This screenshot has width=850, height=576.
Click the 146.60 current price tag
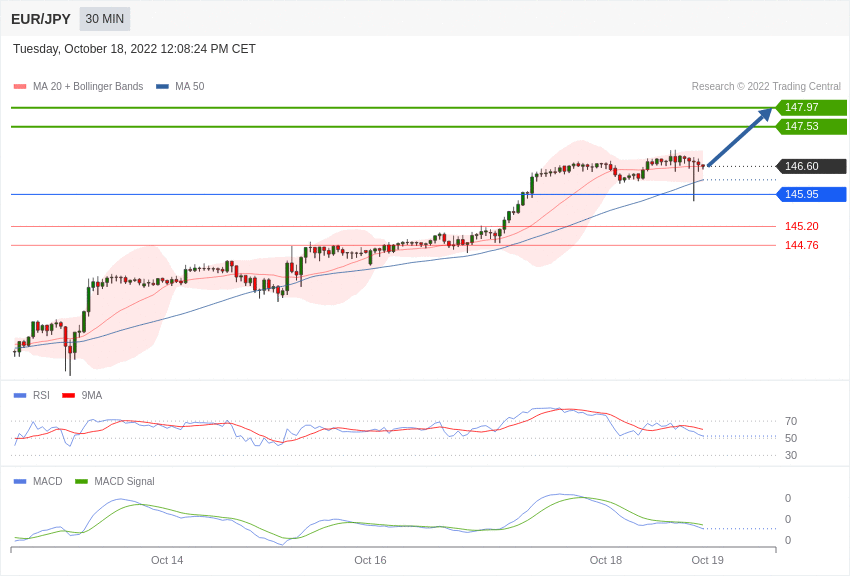(810, 166)
